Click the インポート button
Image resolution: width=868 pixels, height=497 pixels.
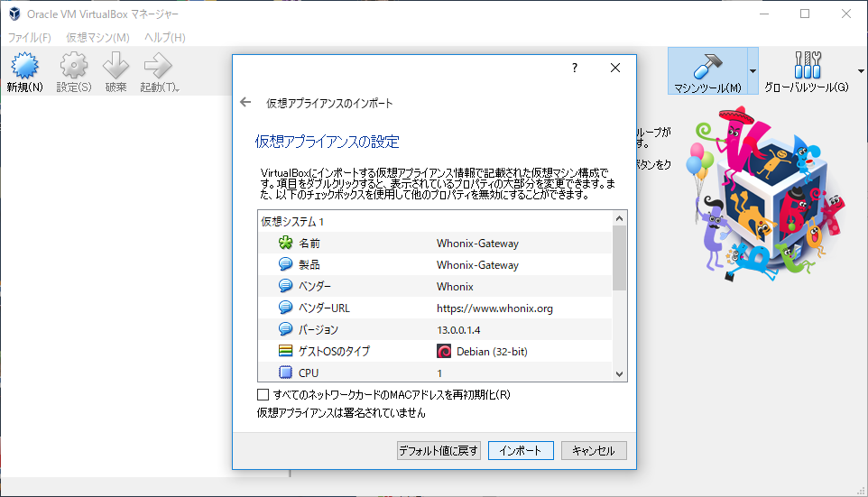click(521, 450)
